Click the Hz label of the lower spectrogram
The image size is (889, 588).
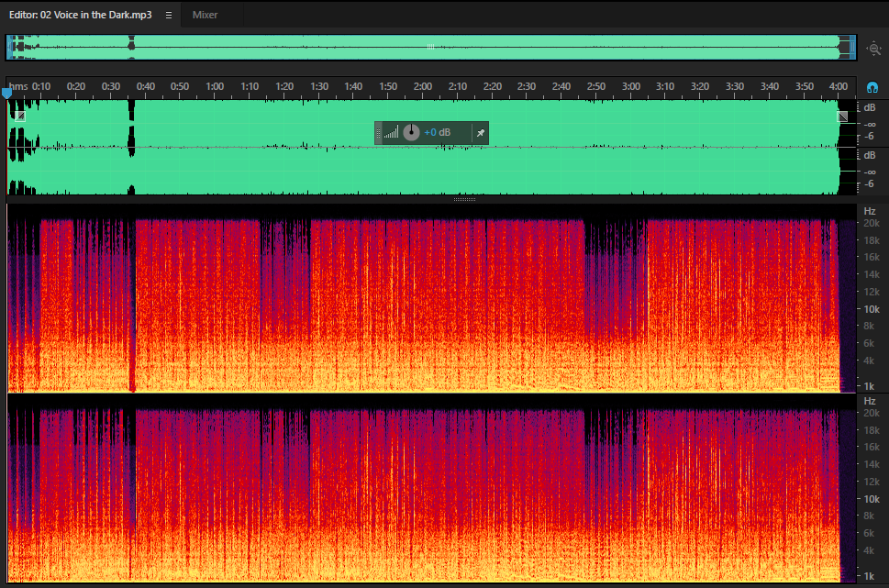[870, 401]
